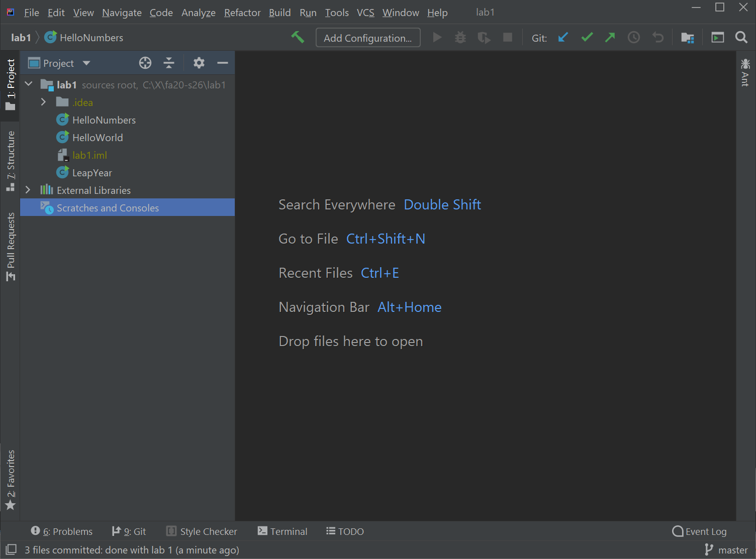Viewport: 756px width, 559px height.
Task: Open the File menu
Action: tap(31, 13)
